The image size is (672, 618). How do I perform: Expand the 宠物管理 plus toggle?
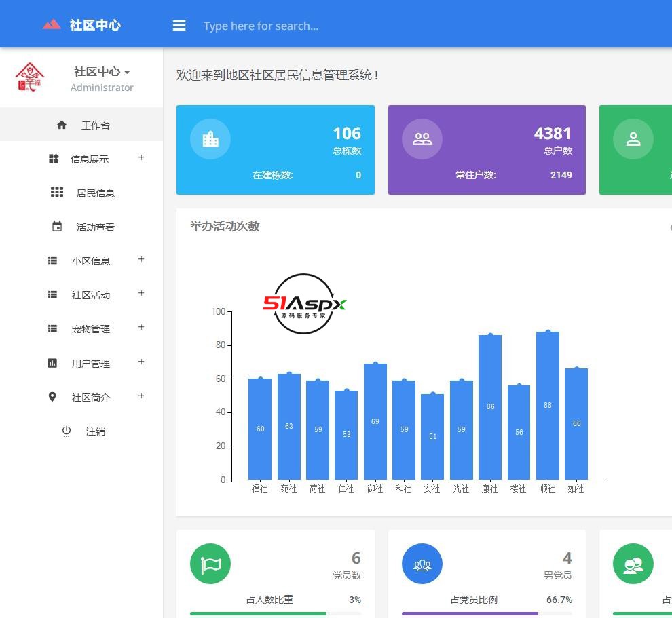pos(141,327)
